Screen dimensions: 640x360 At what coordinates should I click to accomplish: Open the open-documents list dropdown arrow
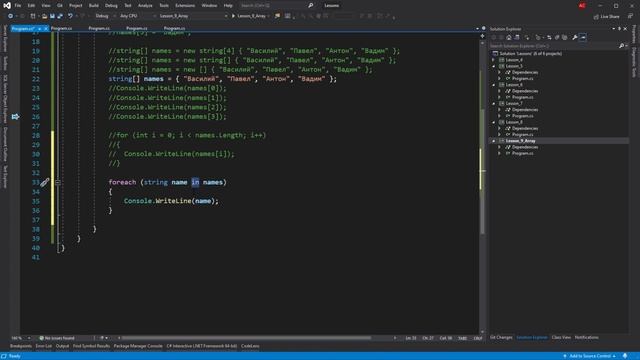(x=477, y=29)
